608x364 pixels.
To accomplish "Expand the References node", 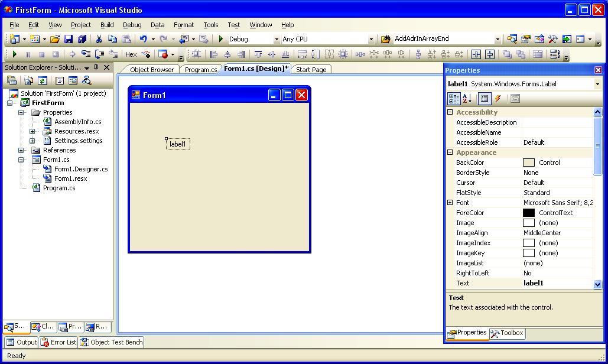I will tap(21, 150).
